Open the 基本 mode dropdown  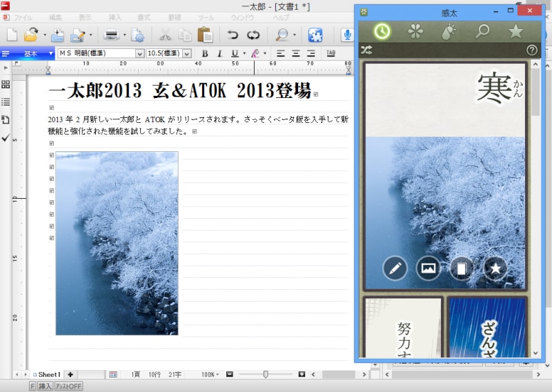point(51,54)
